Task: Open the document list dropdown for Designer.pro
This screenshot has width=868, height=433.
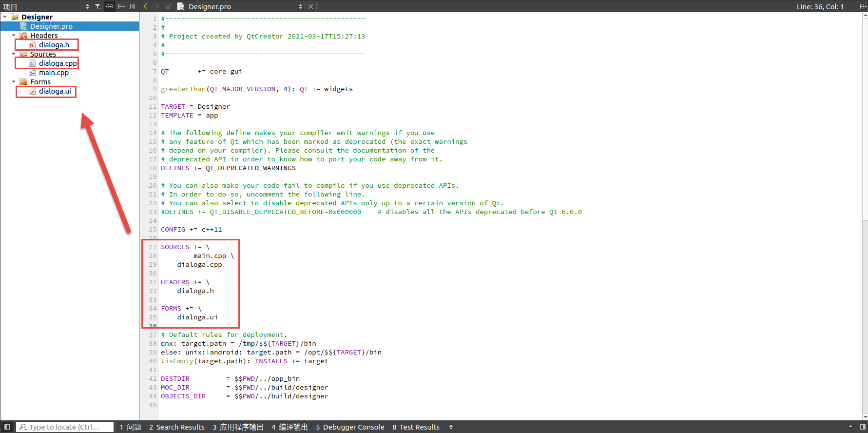Action: [300, 6]
